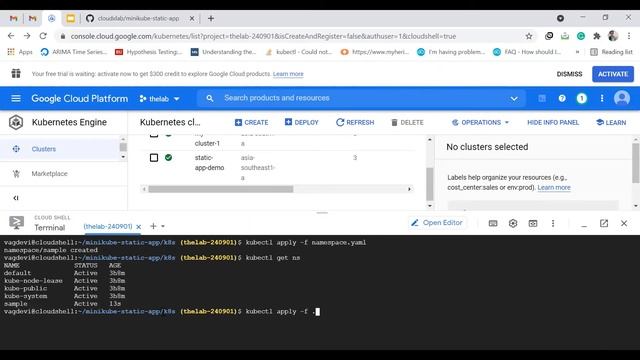640x360 pixels.
Task: Close the Cloud Shell panel
Action: [x=624, y=223]
